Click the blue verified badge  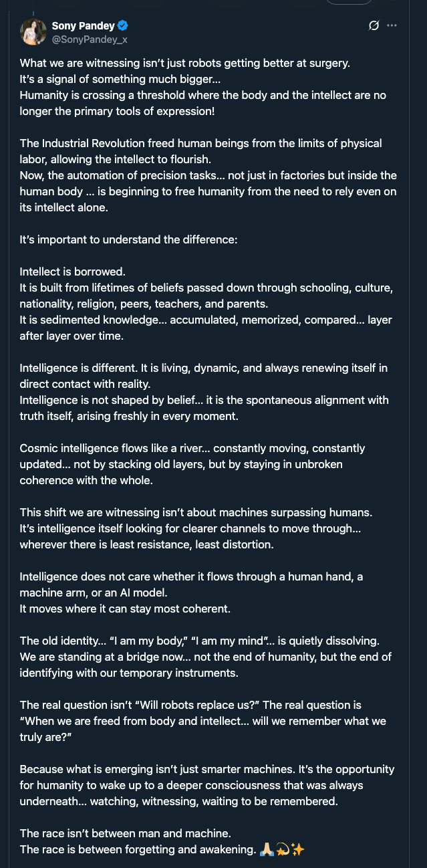point(123,26)
